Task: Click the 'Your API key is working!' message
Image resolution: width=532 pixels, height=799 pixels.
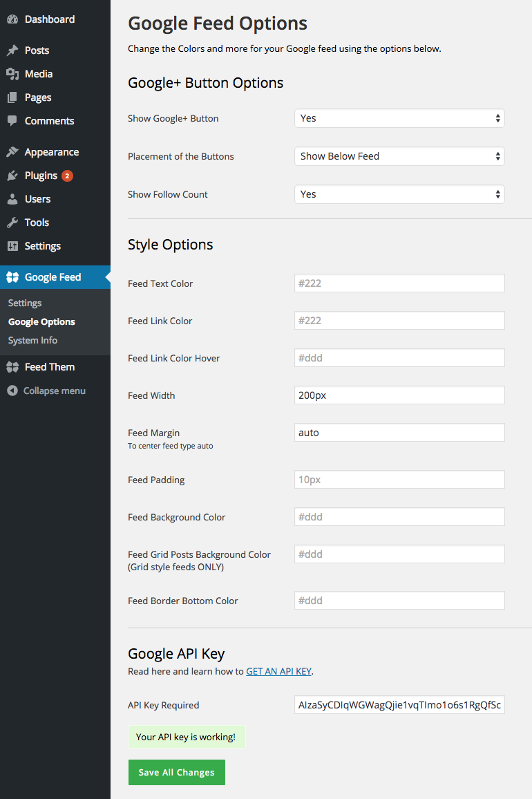Action: click(x=187, y=737)
